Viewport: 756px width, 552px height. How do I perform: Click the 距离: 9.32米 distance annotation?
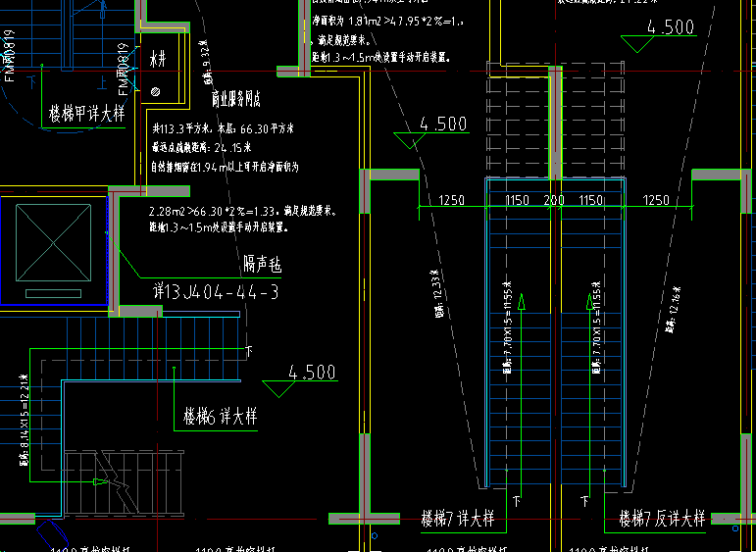tap(205, 63)
